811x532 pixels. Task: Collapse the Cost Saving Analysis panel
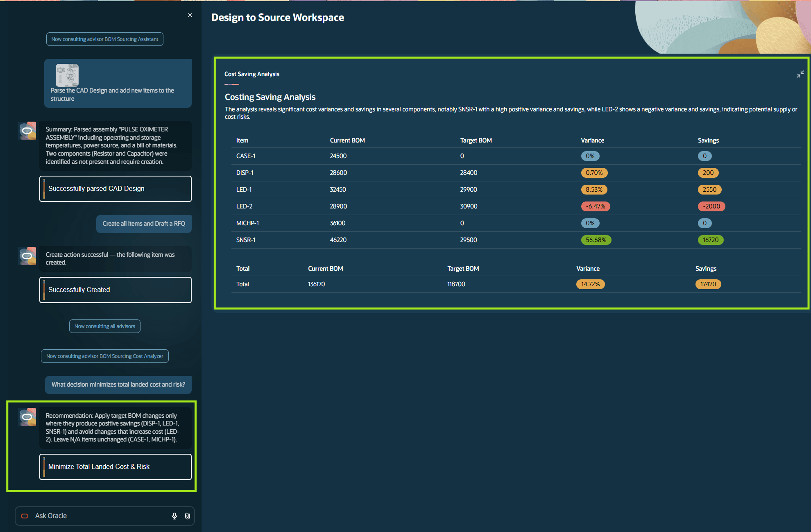click(800, 74)
